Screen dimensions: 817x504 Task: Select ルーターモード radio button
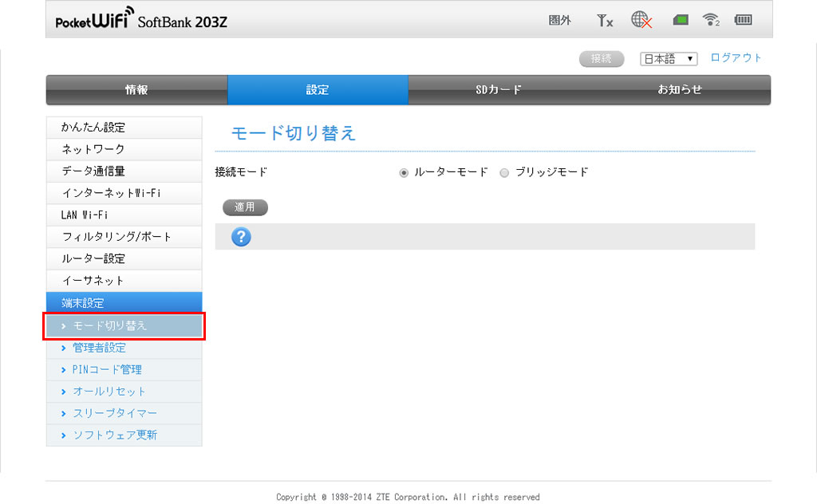[404, 172]
